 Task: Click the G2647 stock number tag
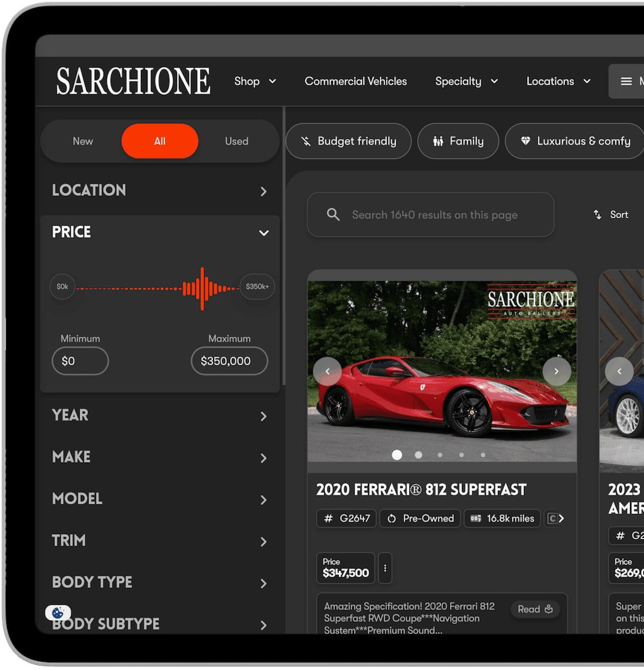pyautogui.click(x=346, y=518)
